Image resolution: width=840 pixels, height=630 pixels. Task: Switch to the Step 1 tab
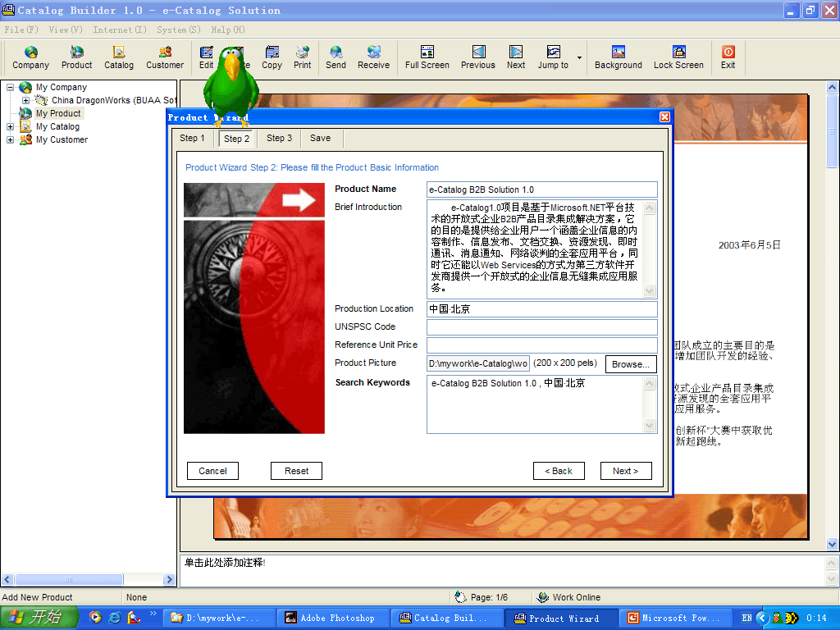[192, 138]
